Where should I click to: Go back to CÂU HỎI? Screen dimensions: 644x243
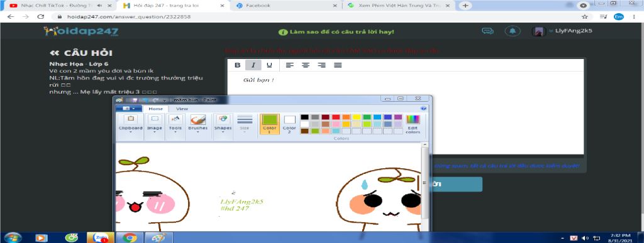tap(81, 53)
